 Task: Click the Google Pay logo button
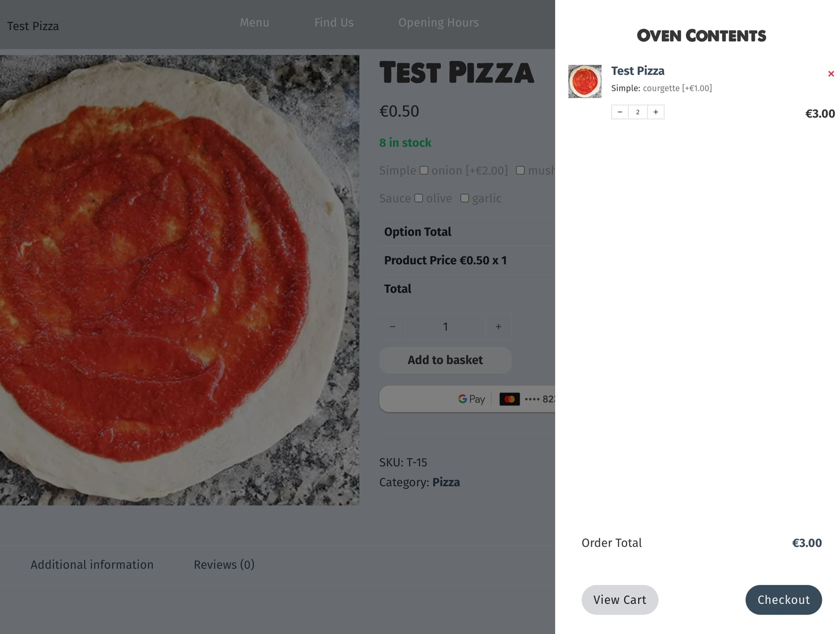coord(472,399)
